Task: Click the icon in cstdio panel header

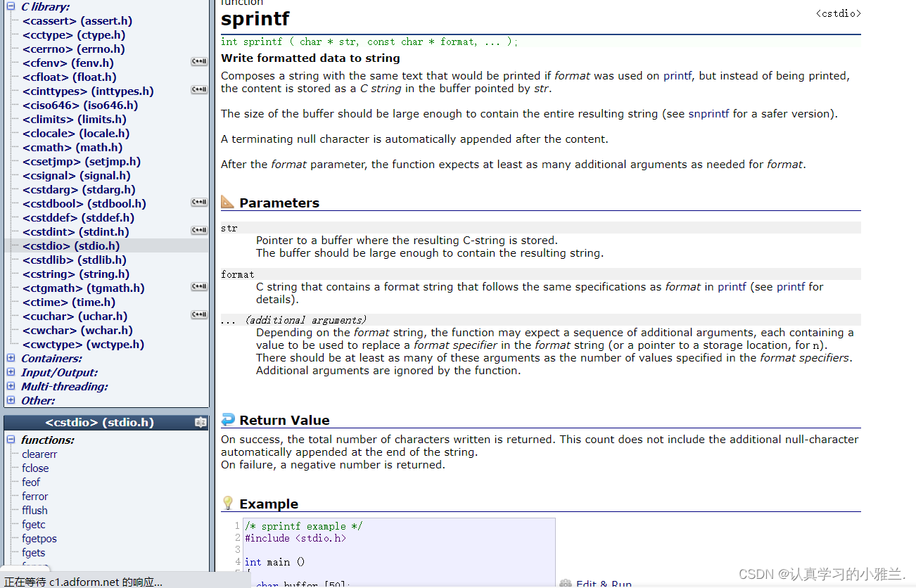Action: 201,423
